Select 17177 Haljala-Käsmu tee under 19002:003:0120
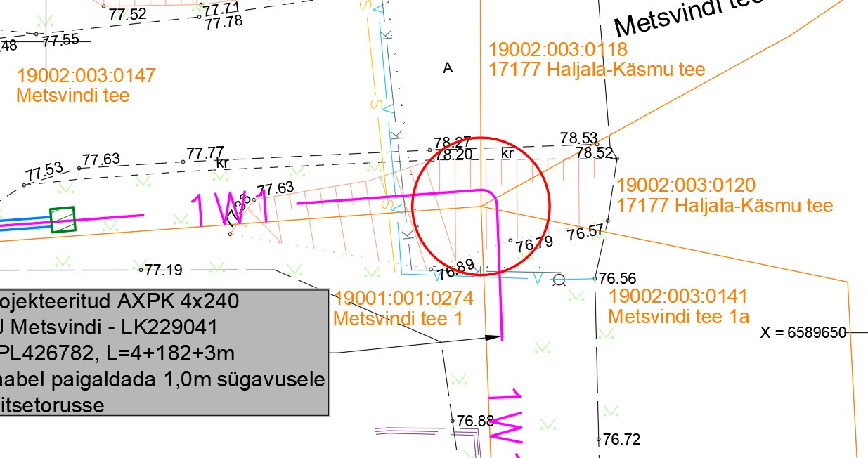This screenshot has width=868, height=458. pos(725,205)
